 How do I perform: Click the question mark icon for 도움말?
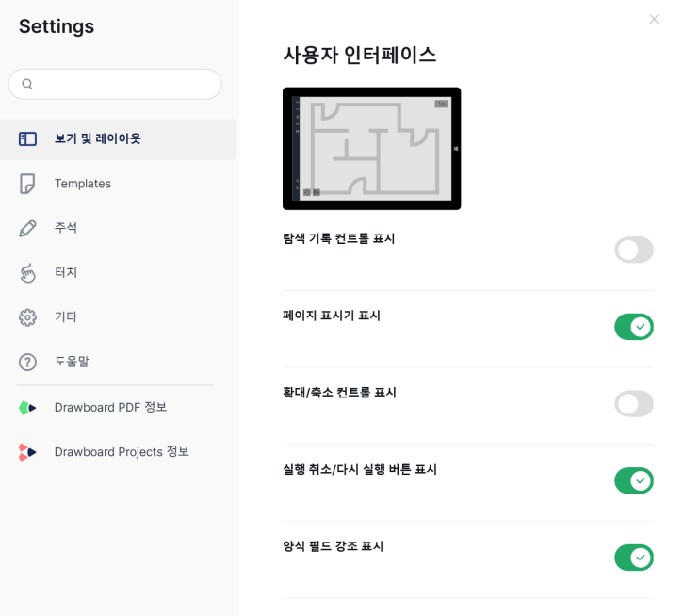[x=27, y=362]
